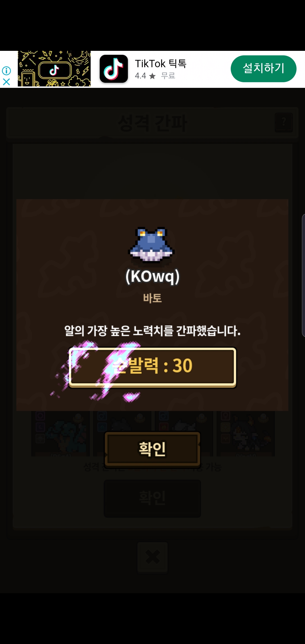
Task: Tap the (KOwq) creature name label
Action: pos(152,276)
